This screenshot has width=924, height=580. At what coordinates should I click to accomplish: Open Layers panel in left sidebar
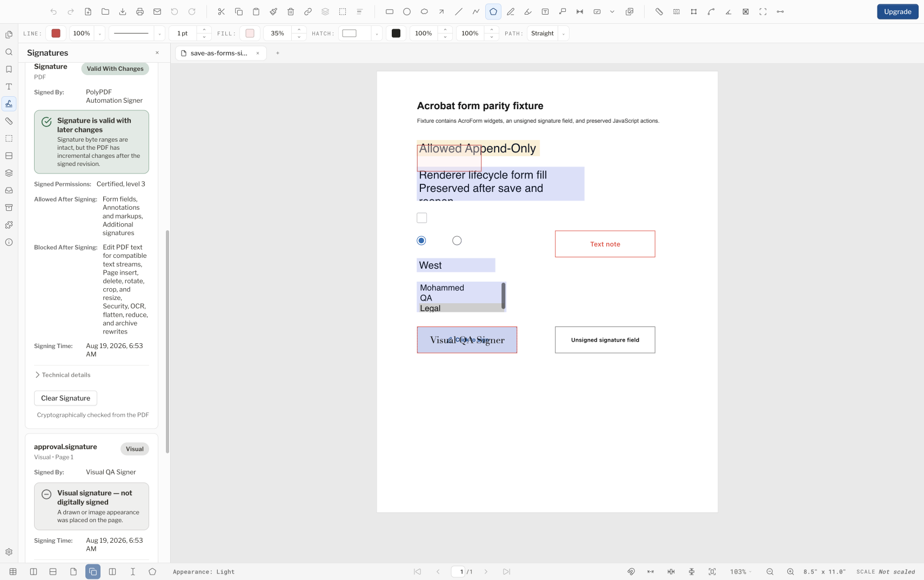pos(9,173)
